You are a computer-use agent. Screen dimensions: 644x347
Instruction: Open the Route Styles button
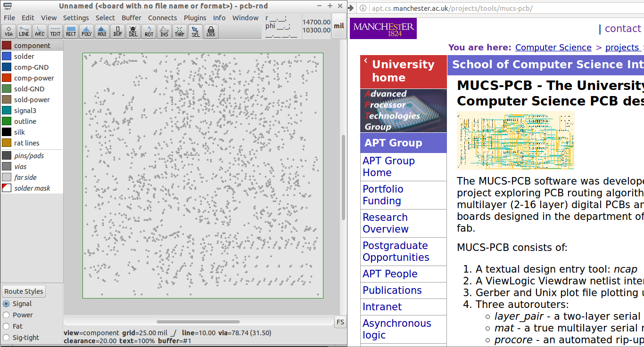tap(24, 291)
